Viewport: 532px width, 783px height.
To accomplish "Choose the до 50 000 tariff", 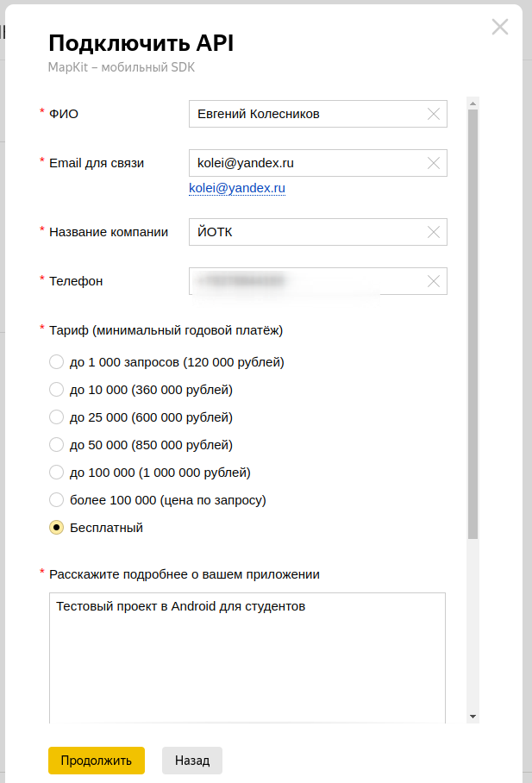I will point(57,445).
